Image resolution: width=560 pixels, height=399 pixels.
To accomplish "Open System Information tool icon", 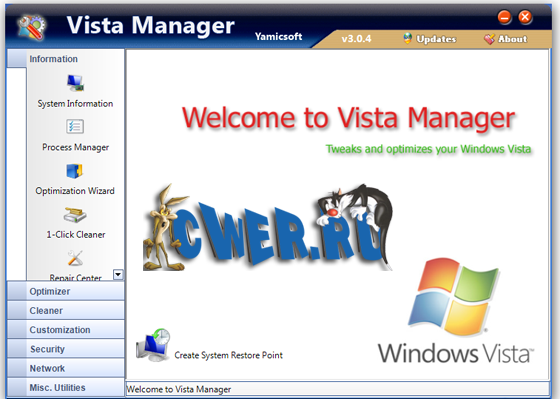I will 75,83.
